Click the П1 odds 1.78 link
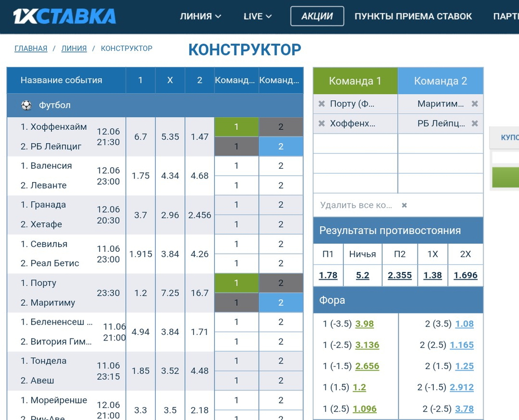Screen dimensions: 519x420 tap(328, 275)
